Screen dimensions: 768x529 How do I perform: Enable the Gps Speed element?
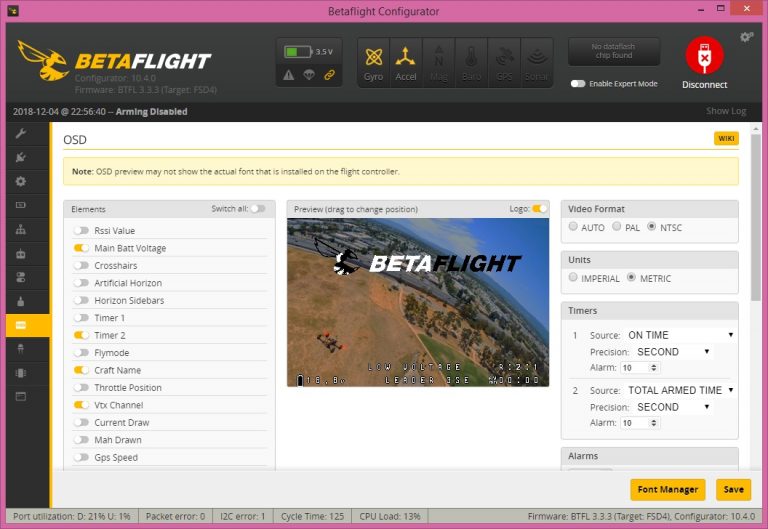[x=81, y=457]
